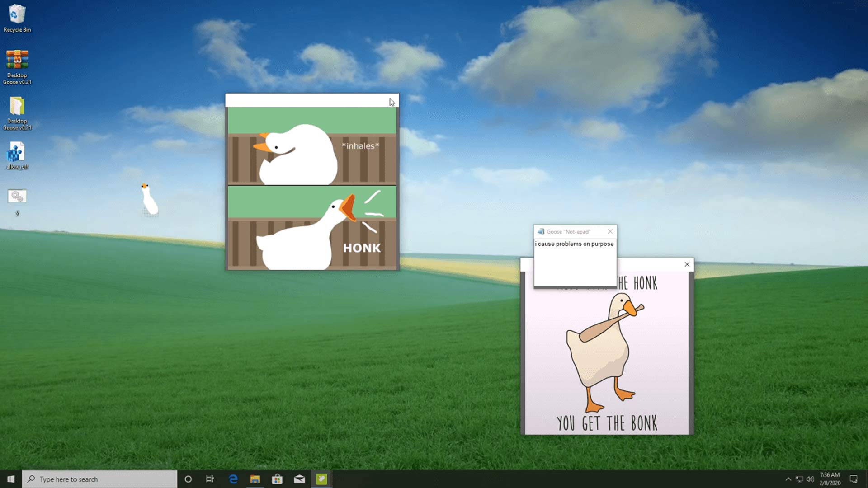Viewport: 868px width, 488px height.
Task: Select the Desktop Goose v0.21 archive icon
Action: (x=17, y=67)
